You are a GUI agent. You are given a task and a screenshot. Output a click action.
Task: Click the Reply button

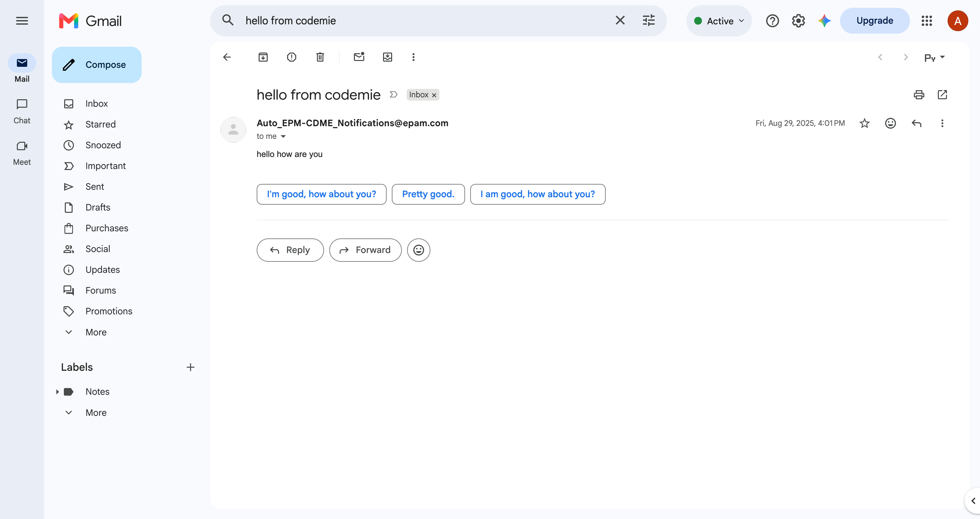290,250
